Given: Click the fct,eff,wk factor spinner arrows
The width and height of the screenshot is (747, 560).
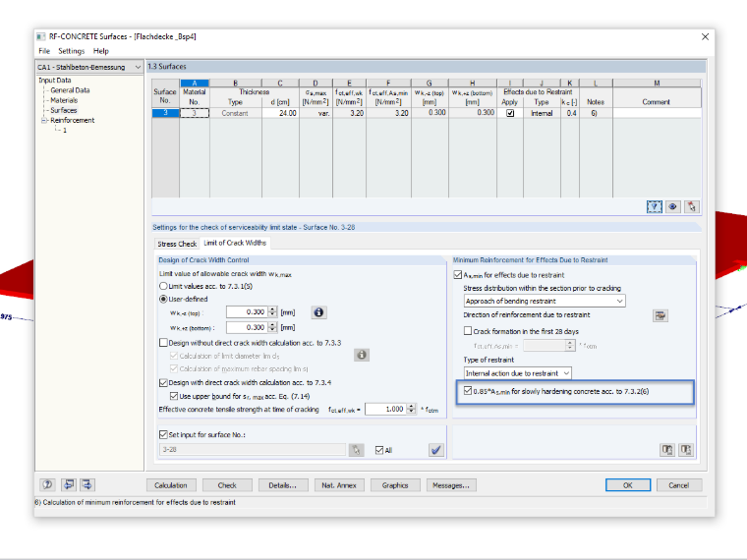Looking at the screenshot, I should (x=411, y=409).
